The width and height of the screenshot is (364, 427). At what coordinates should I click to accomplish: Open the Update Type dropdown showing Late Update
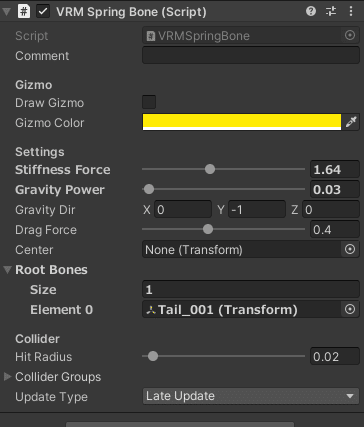tap(251, 396)
